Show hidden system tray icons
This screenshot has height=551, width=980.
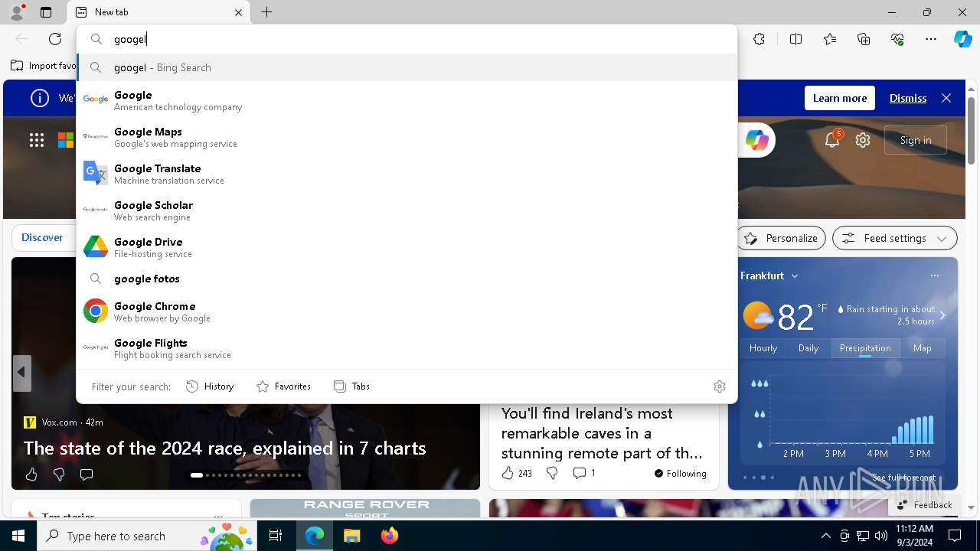point(825,536)
